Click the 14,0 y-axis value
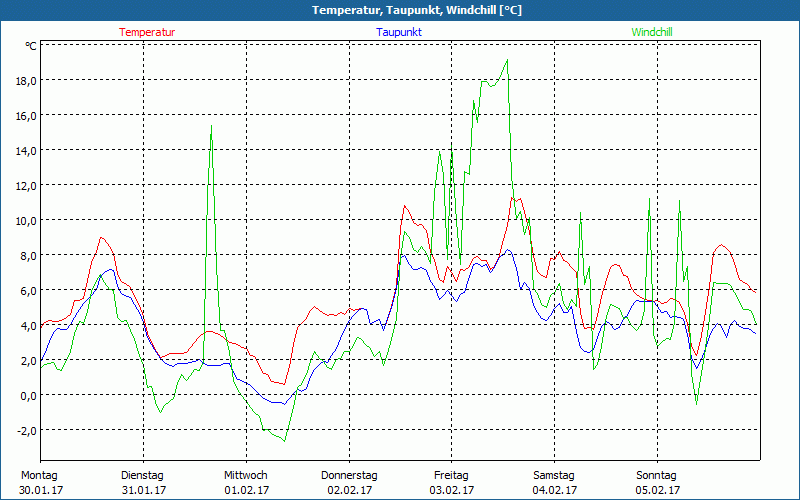This screenshot has width=800, height=500. coord(27,151)
